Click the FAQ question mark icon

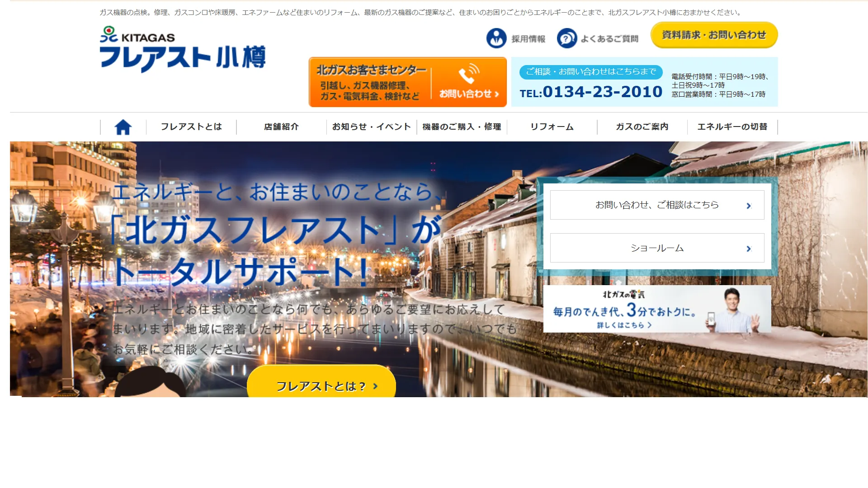tap(567, 38)
